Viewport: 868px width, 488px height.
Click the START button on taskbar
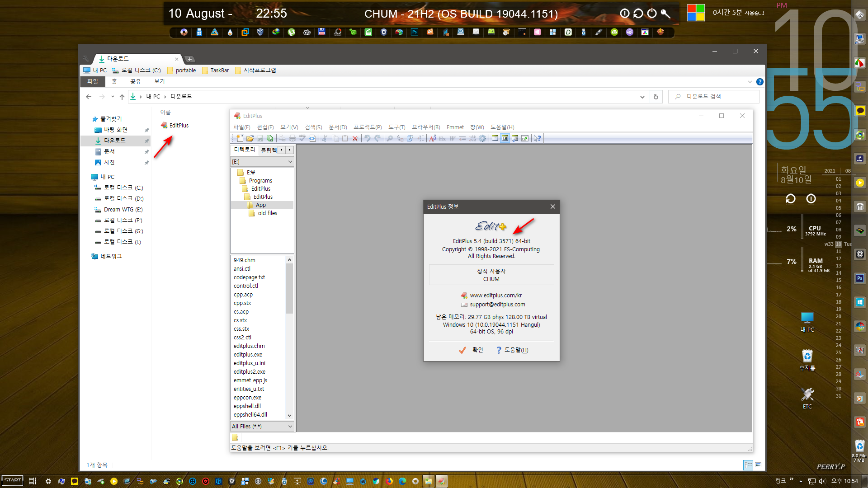click(12, 481)
